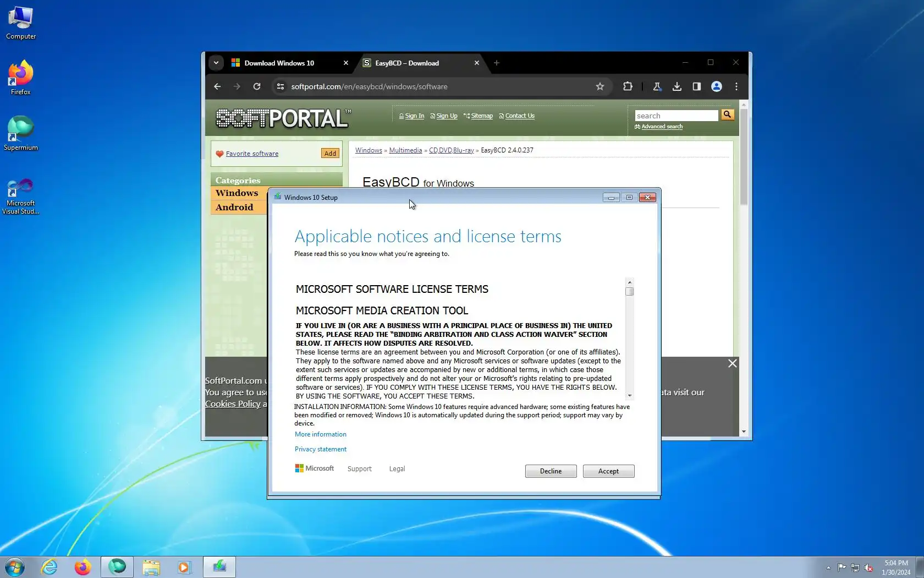Close the EasyBCD – Download tab
The width and height of the screenshot is (924, 578).
(x=477, y=63)
